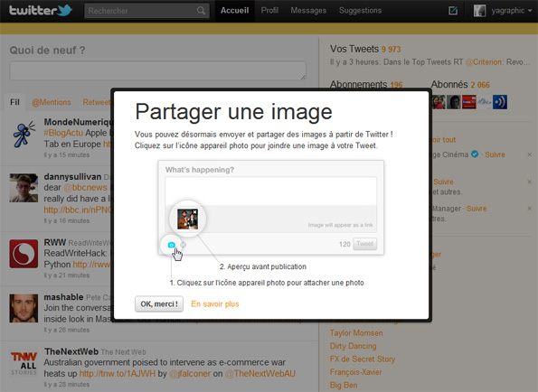Click the location icon beside the camera
538x392 pixels.
click(184, 245)
